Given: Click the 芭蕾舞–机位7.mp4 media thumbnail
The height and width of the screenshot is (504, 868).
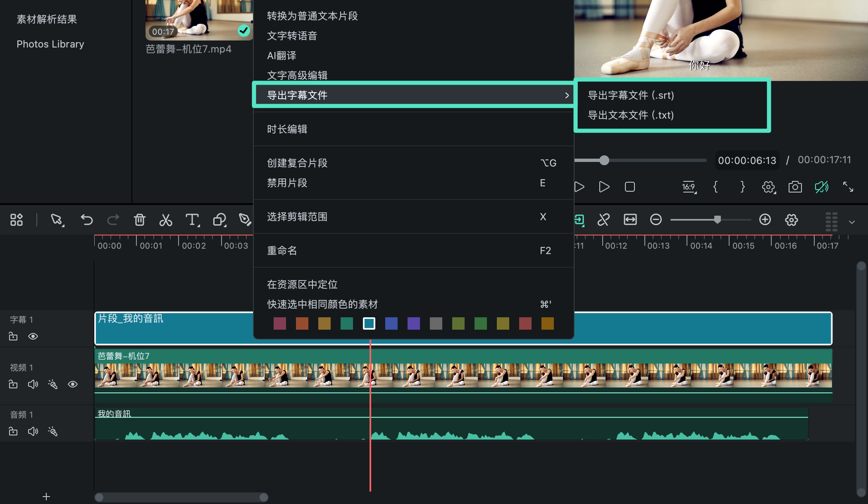Looking at the screenshot, I should (x=199, y=20).
